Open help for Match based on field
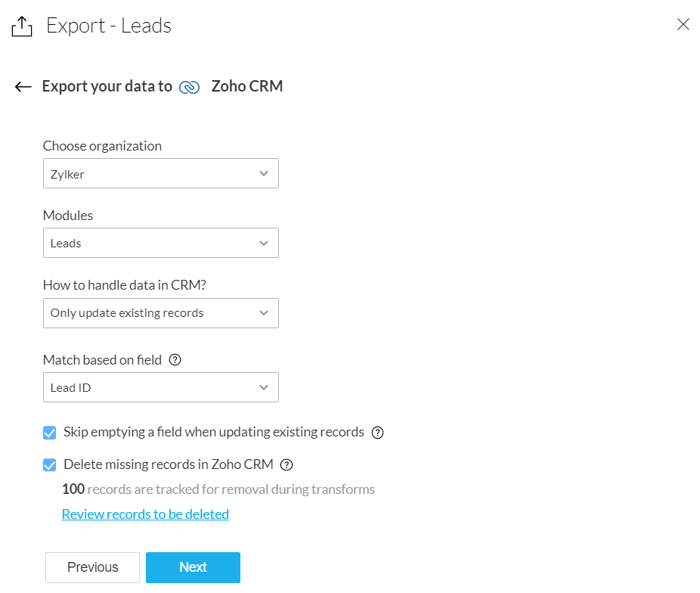 175,360
